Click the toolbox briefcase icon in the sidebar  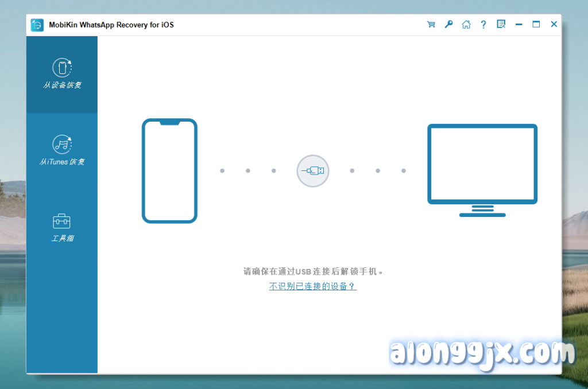pos(62,221)
